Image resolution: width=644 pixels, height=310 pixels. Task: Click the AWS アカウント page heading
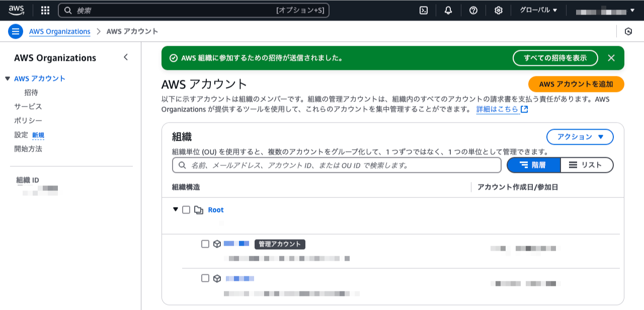tap(204, 84)
